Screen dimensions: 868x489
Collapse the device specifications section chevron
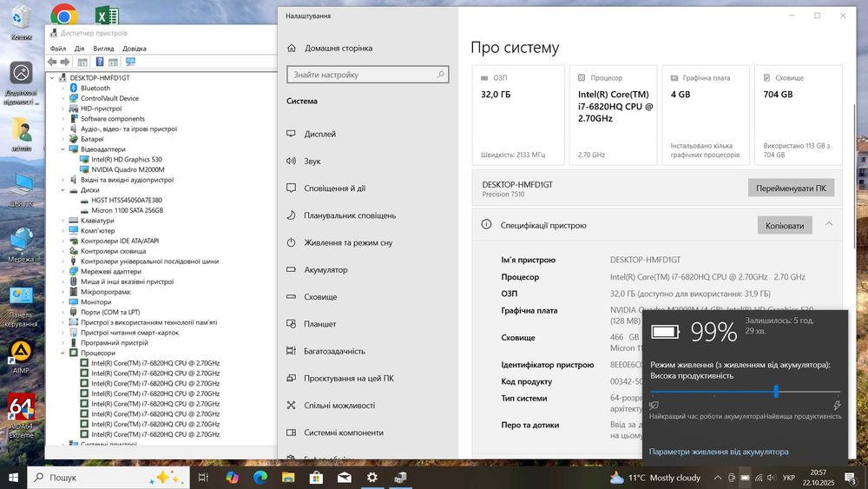click(x=829, y=224)
